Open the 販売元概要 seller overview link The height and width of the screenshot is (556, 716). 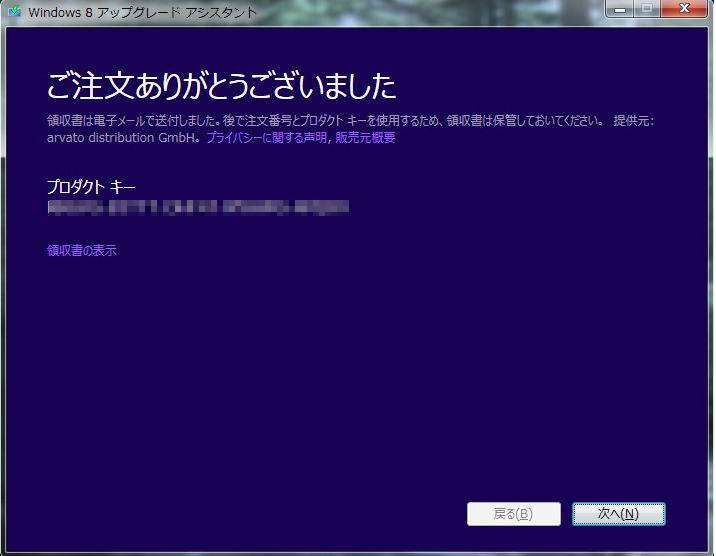coord(365,137)
